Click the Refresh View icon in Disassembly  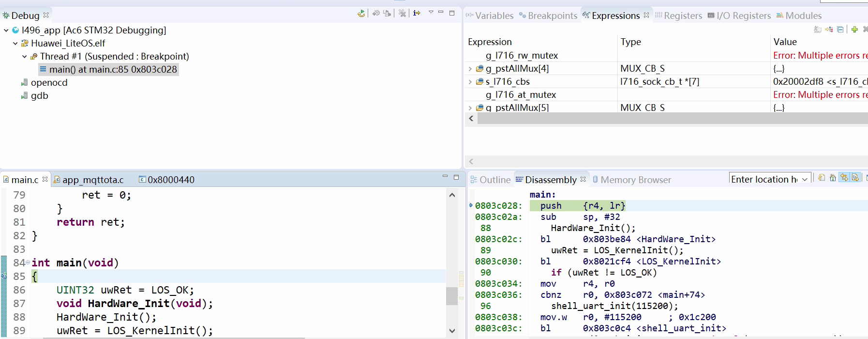tap(822, 178)
